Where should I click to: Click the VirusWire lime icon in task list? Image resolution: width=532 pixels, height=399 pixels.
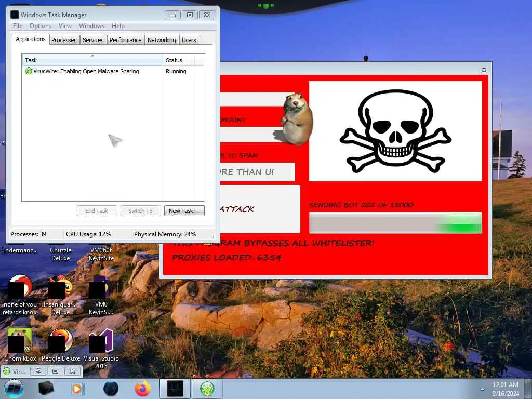point(29,71)
